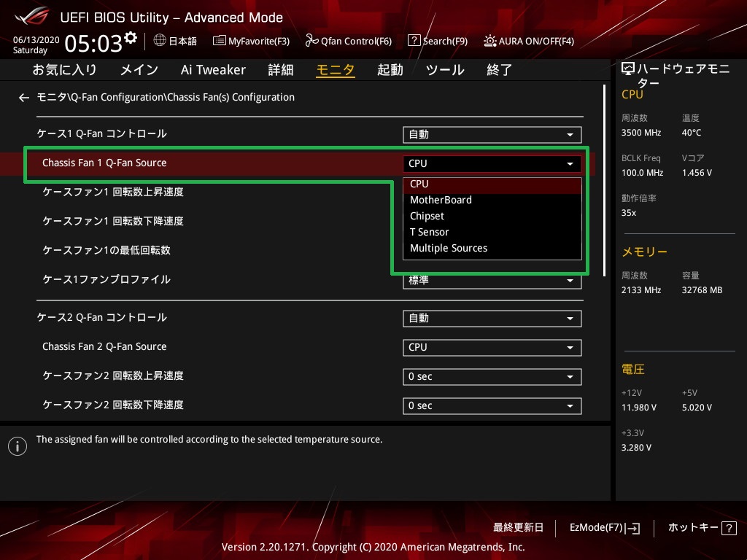The width and height of the screenshot is (747, 560).
Task: Toggle AURA ON/OFF(F4) light icon
Action: [x=489, y=41]
